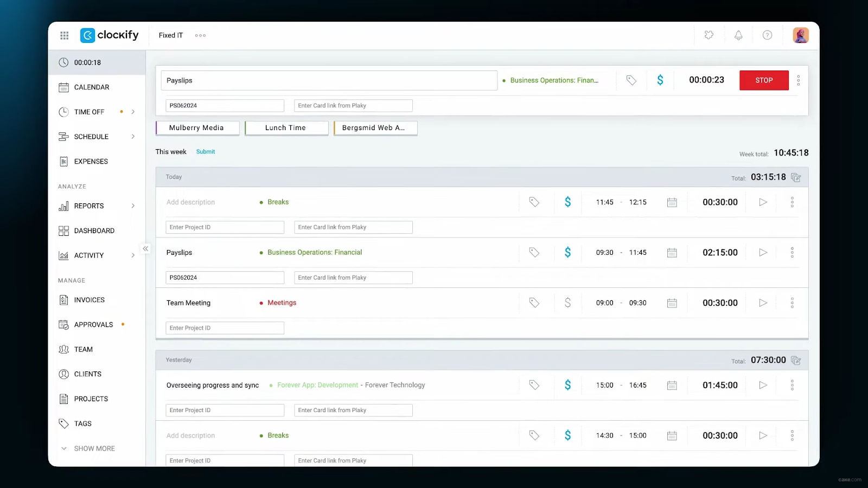Expand the REPORTS sidebar section
The height and width of the screenshot is (488, 868).
pos(133,206)
